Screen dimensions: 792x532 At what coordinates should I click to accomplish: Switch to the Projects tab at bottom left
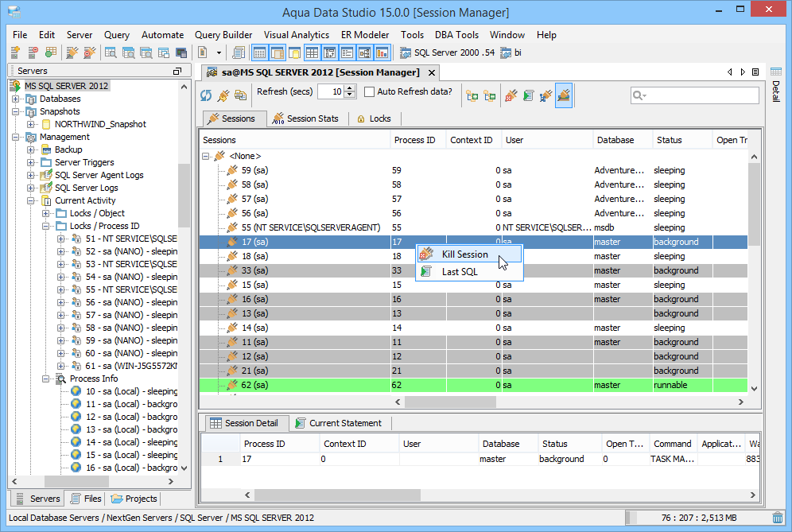coord(134,499)
